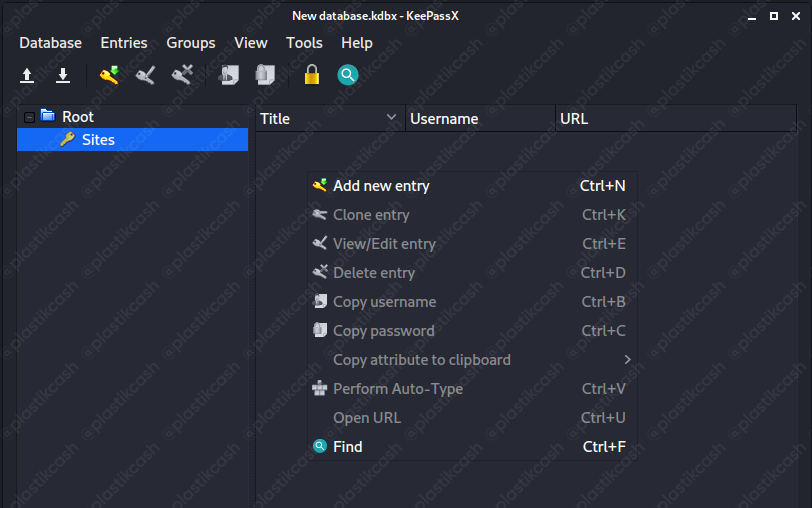This screenshot has width=812, height=508.
Task: Select the Root group label
Action: (78, 117)
